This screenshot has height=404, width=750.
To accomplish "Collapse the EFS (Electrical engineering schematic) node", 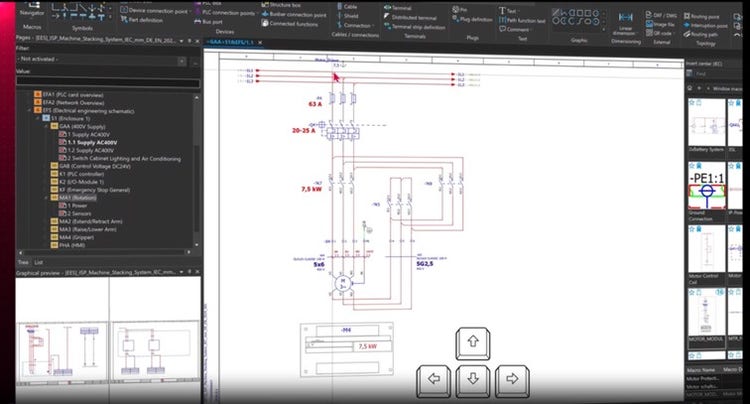I will (x=31, y=110).
